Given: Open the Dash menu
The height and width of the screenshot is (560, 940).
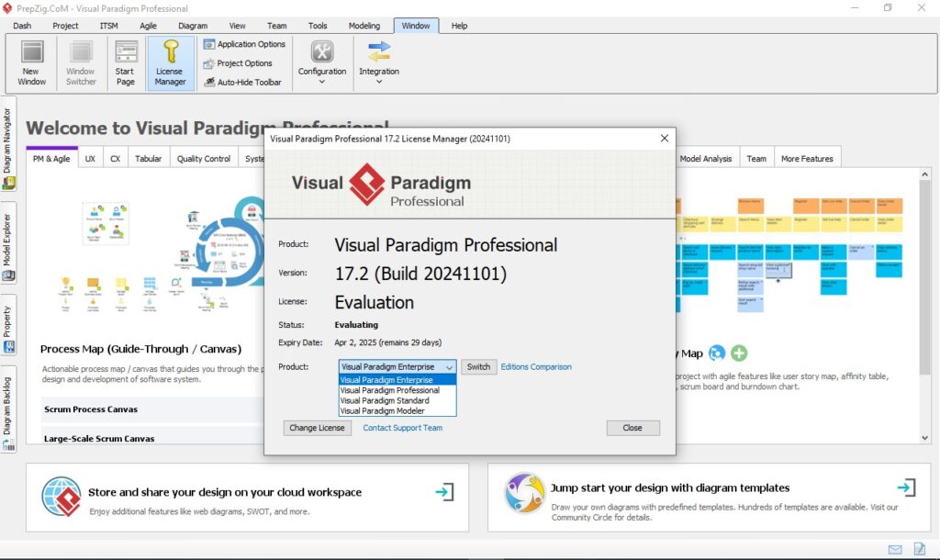Looking at the screenshot, I should pos(22,26).
